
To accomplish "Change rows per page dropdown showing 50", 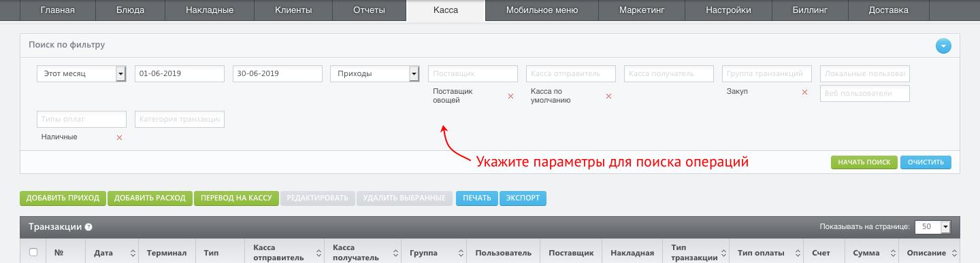I will [932, 227].
